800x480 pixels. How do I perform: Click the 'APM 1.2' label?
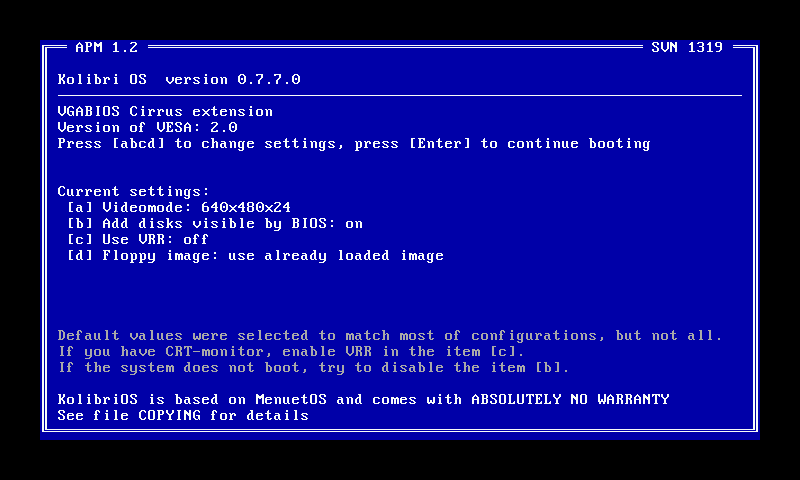tap(107, 47)
